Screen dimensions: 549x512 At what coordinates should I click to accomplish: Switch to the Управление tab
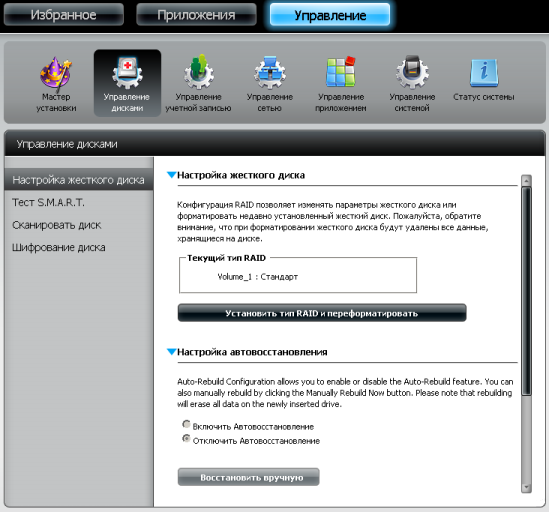pyautogui.click(x=330, y=15)
